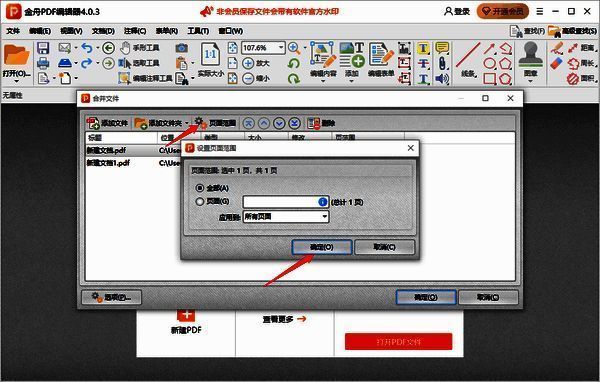Select the 全部(A) radio button
The width and height of the screenshot is (600, 382).
200,188
